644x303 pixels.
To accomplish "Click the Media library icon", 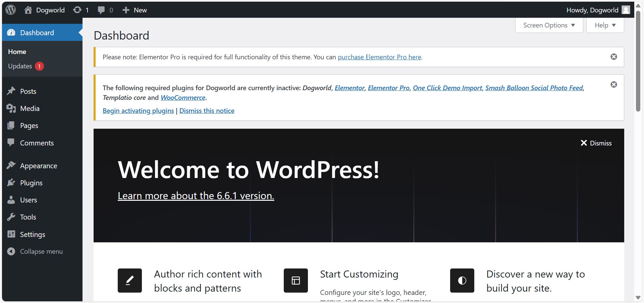I will [11, 108].
